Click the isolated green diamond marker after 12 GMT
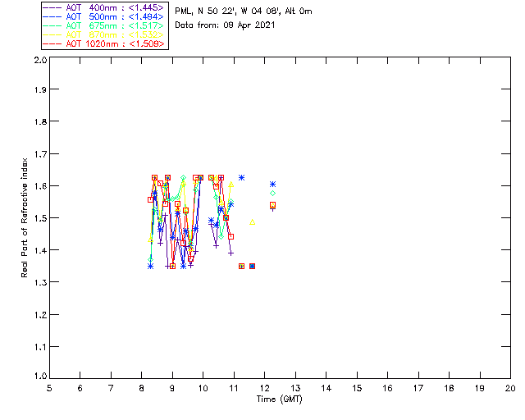Image resolution: width=525 pixels, height=420 pixels. tap(273, 194)
